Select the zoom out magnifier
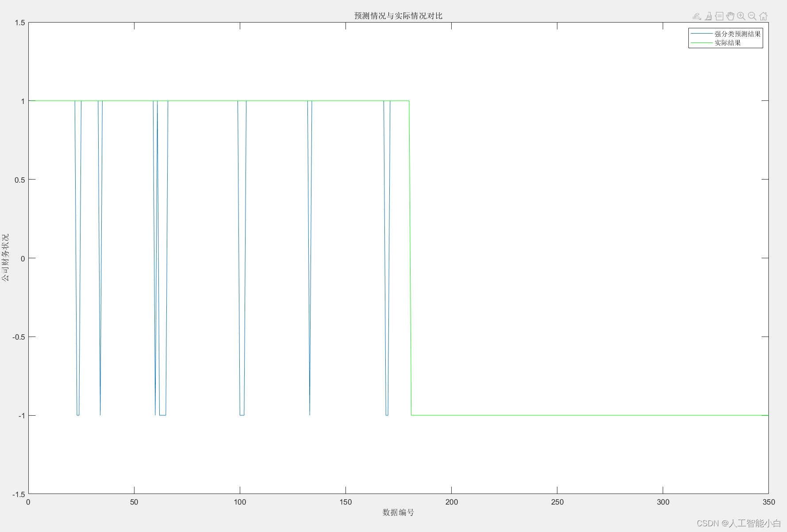 coord(752,16)
